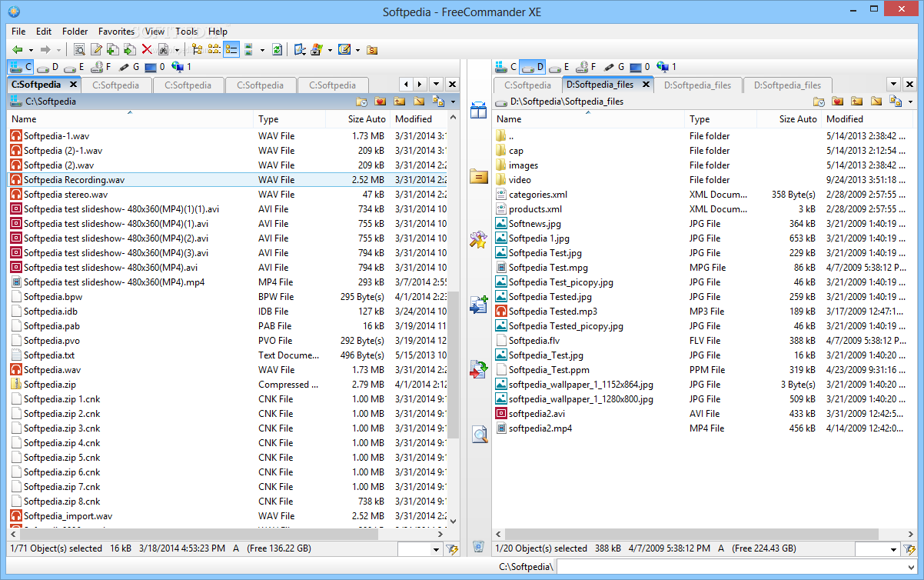Open the panel layout dropdown arrow in the toolbar
This screenshot has height=580, width=924.
pos(262,50)
